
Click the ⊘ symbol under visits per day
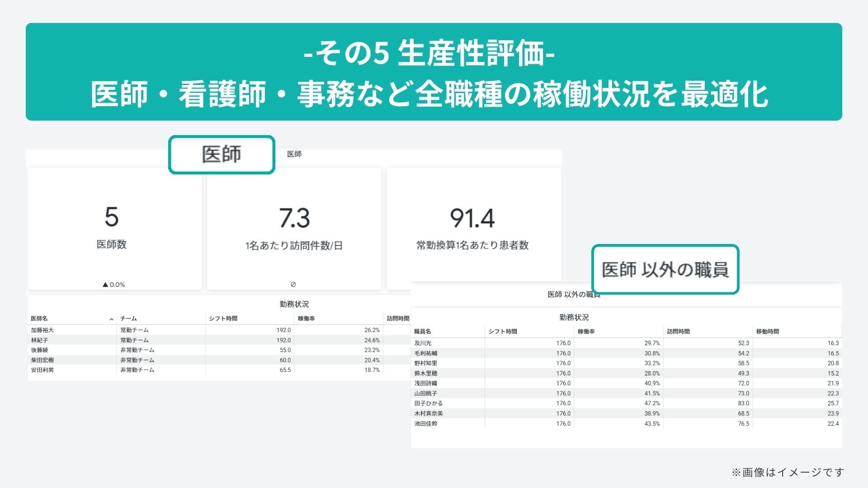pyautogui.click(x=293, y=284)
